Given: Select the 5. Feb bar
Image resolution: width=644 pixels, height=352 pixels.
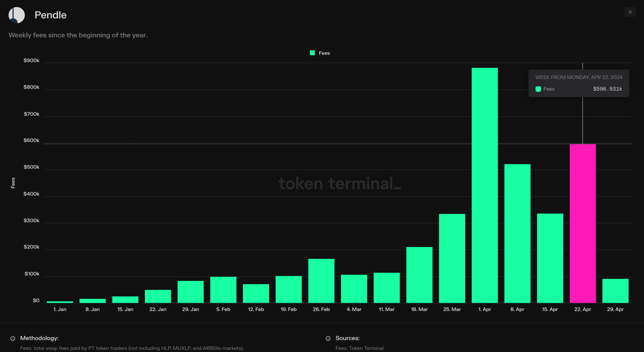Looking at the screenshot, I should [x=223, y=290].
